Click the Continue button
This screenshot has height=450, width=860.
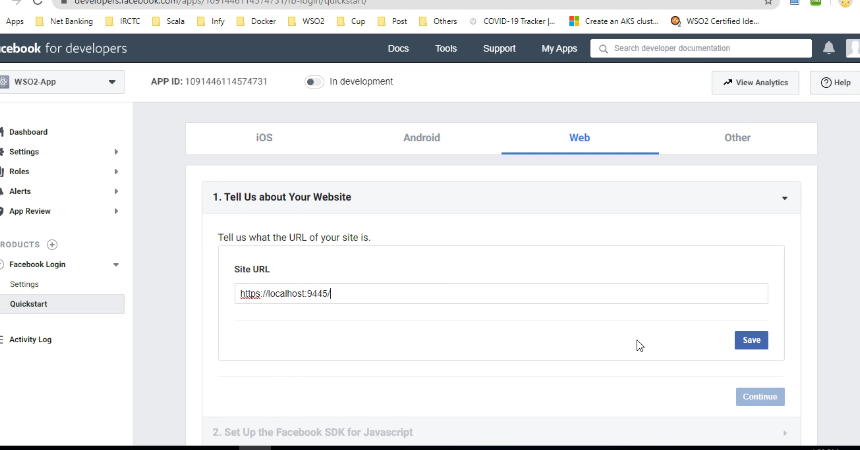(x=760, y=397)
